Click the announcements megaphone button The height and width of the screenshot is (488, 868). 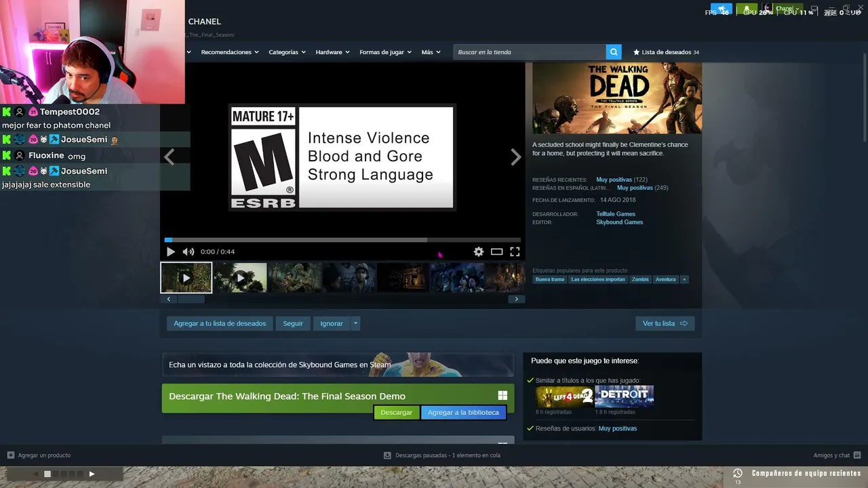(722, 9)
